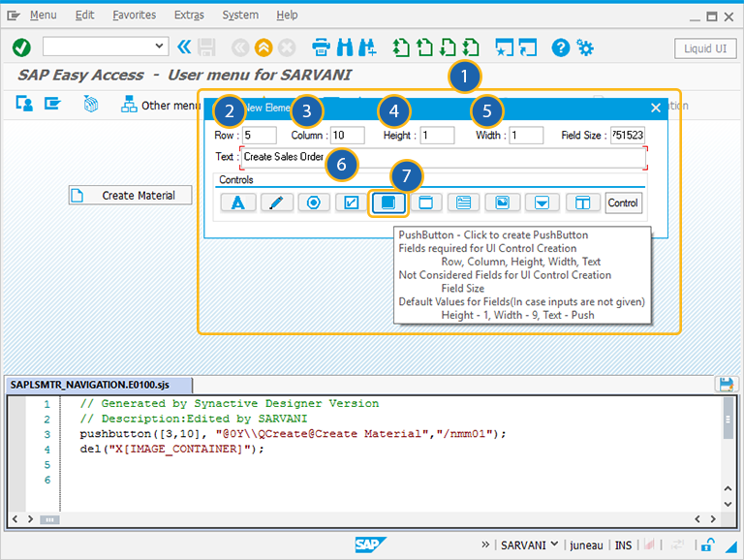Expand the status bar double-chevron

(x=485, y=544)
